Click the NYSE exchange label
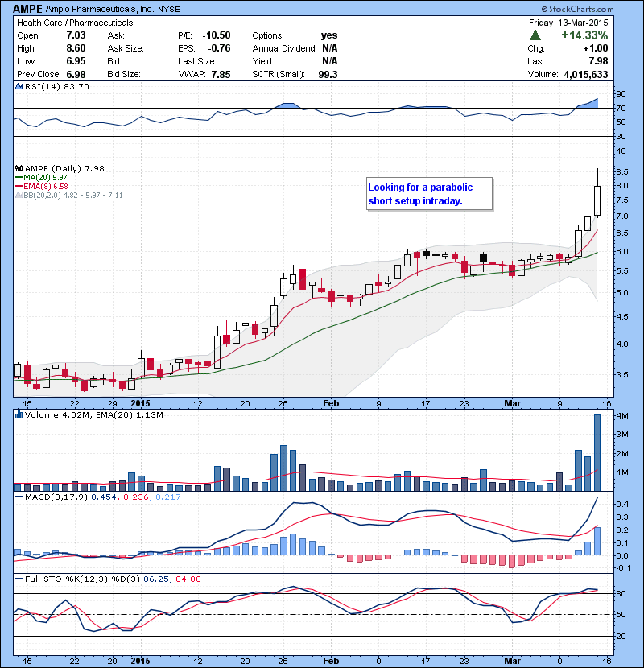Image resolution: width=644 pixels, height=668 pixels. (169, 10)
